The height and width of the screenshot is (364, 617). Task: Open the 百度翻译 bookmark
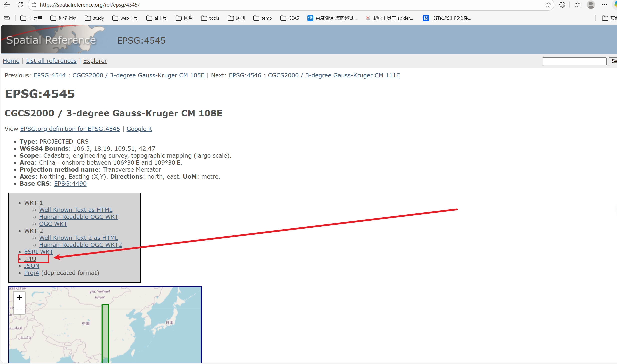point(332,18)
